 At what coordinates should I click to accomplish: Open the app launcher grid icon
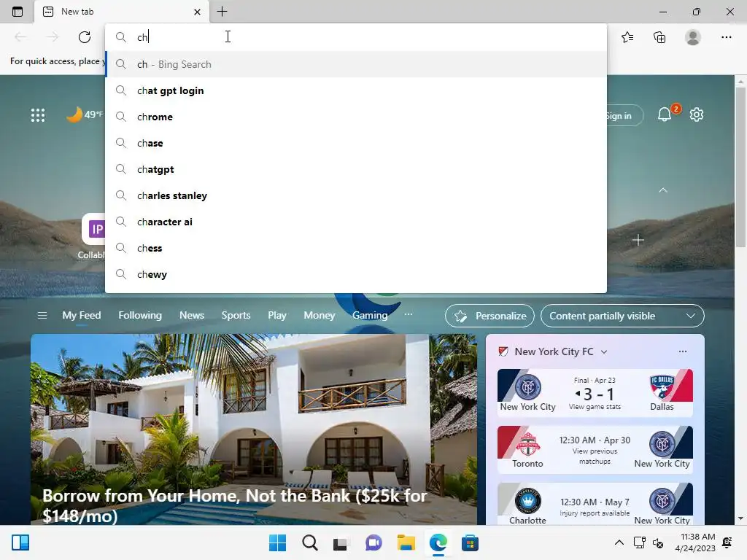point(38,114)
